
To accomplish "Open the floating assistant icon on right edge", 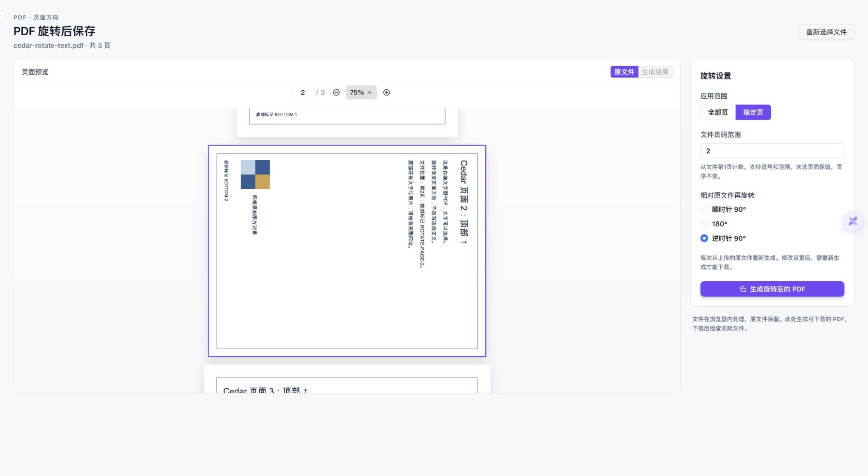I will 853,221.
